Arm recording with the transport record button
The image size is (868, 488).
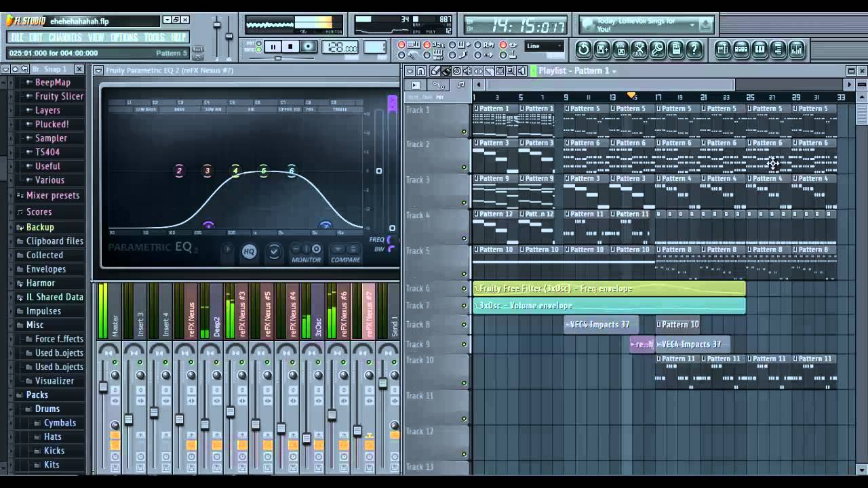click(x=309, y=47)
